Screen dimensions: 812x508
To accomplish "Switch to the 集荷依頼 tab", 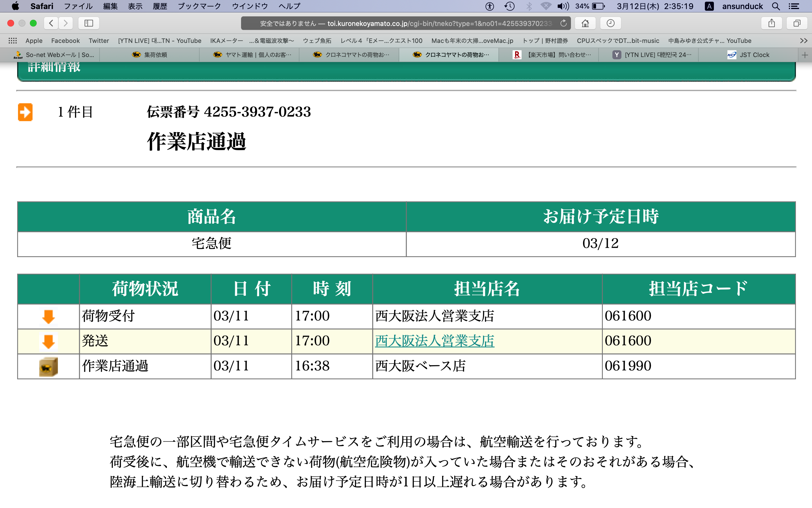I will pyautogui.click(x=150, y=55).
